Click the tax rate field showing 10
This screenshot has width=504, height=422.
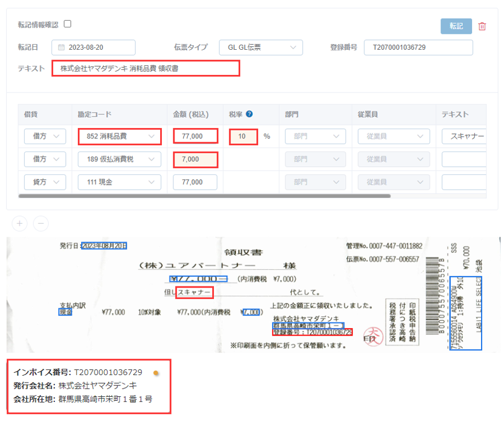(x=243, y=137)
